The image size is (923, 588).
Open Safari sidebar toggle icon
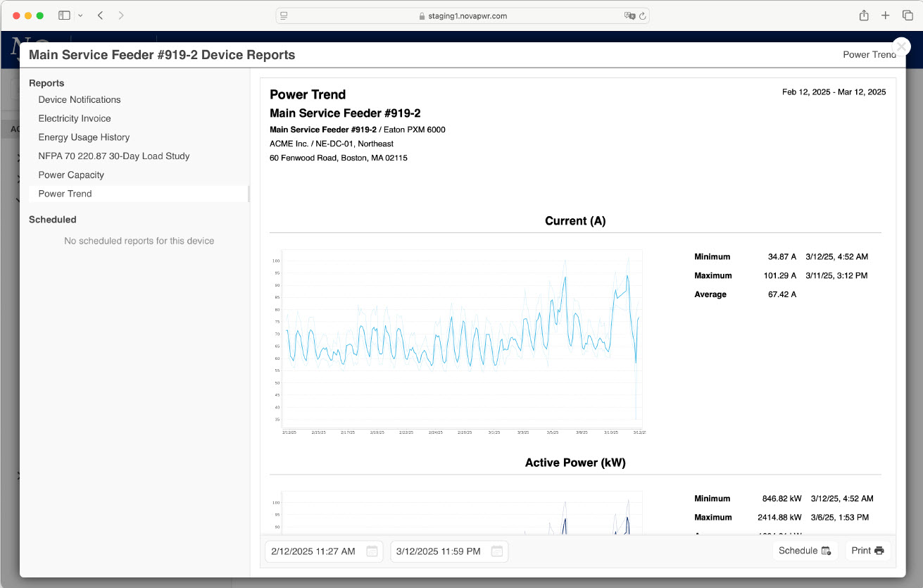64,15
